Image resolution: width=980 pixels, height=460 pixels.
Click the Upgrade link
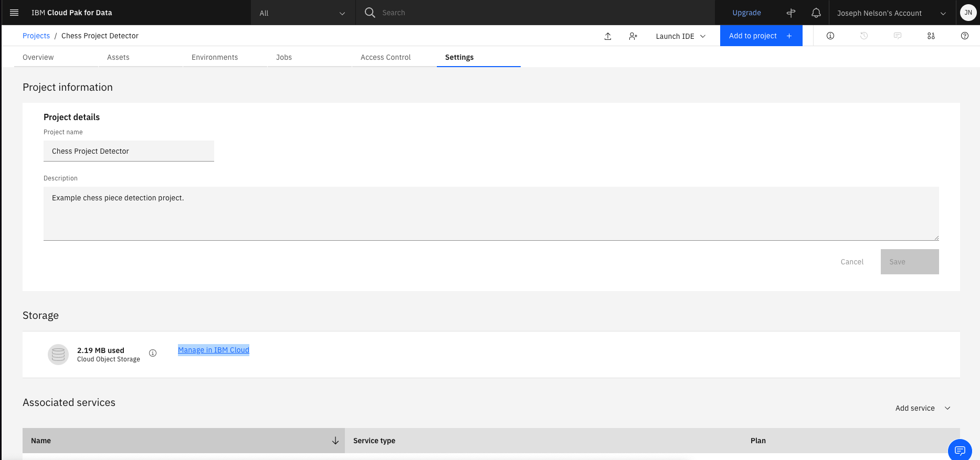(x=746, y=13)
